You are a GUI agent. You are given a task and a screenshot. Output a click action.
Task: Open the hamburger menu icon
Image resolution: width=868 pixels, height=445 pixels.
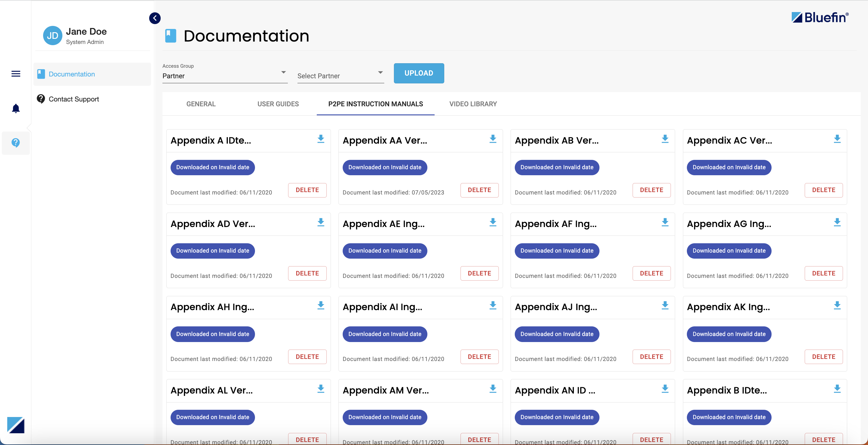pos(16,74)
